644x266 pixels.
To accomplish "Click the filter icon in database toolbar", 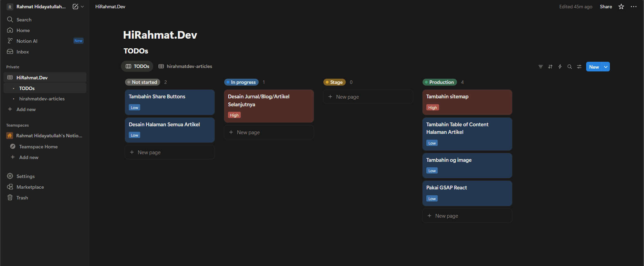I will (540, 67).
